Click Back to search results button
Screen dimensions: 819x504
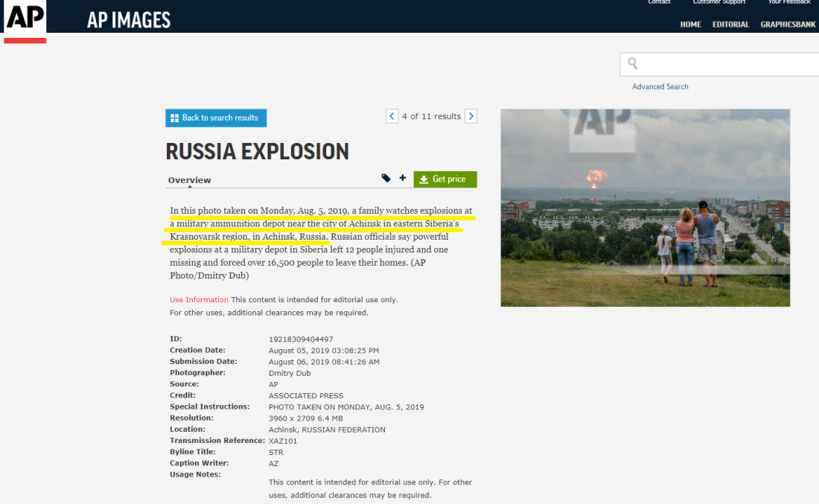coord(216,118)
